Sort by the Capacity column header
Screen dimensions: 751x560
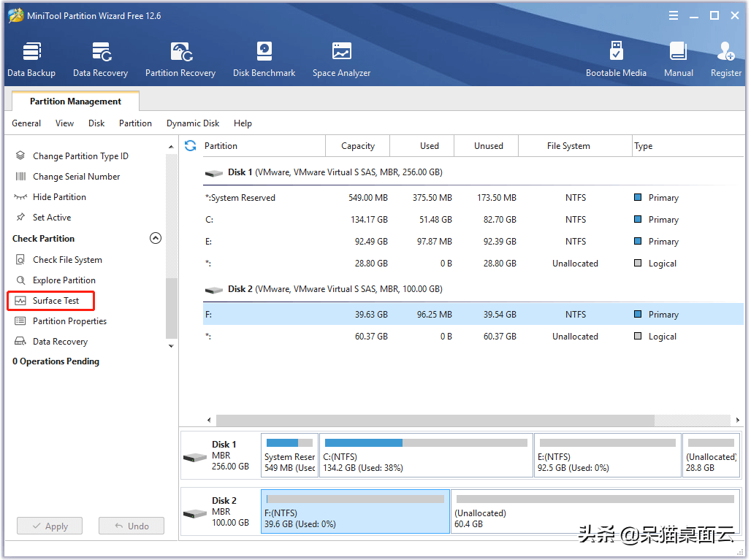[x=358, y=146]
